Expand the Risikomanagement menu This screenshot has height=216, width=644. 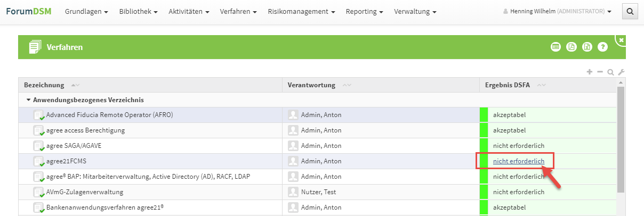[x=301, y=11]
